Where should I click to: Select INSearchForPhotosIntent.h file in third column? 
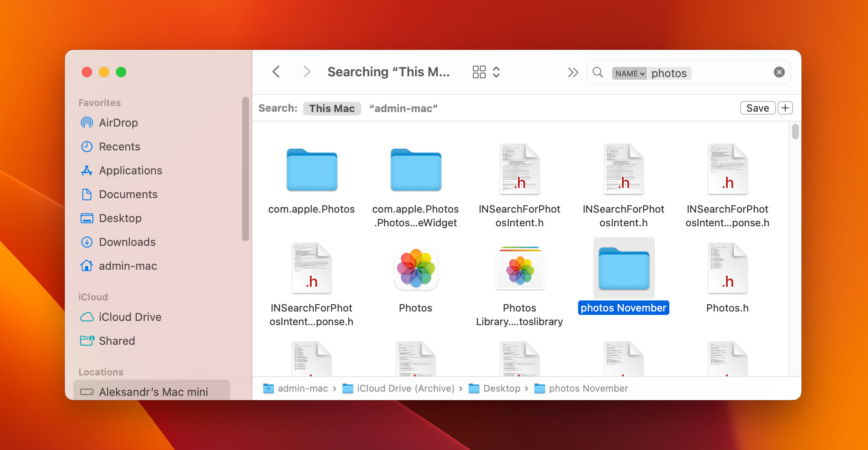point(520,170)
